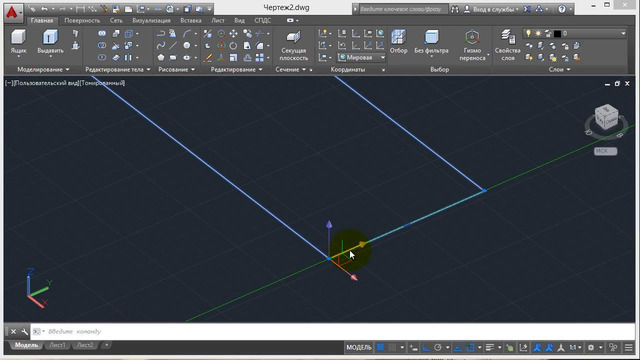Select the Polyline drawing tool

click(161, 33)
